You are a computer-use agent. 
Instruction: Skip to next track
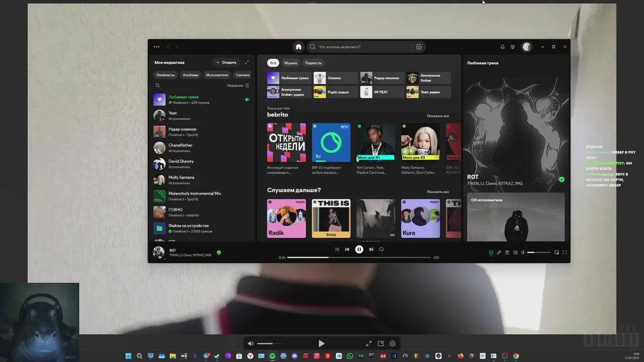(x=371, y=249)
